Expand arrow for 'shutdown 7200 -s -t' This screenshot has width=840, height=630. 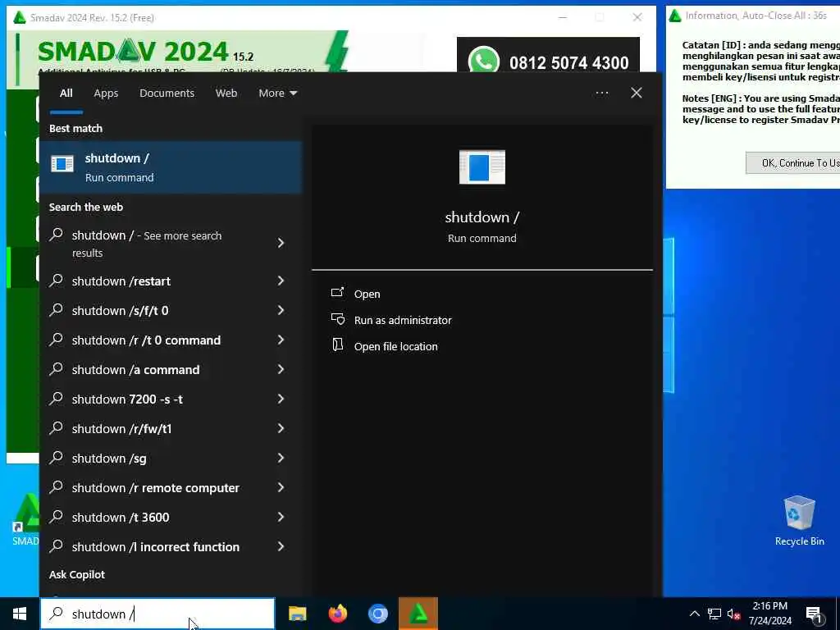click(281, 399)
